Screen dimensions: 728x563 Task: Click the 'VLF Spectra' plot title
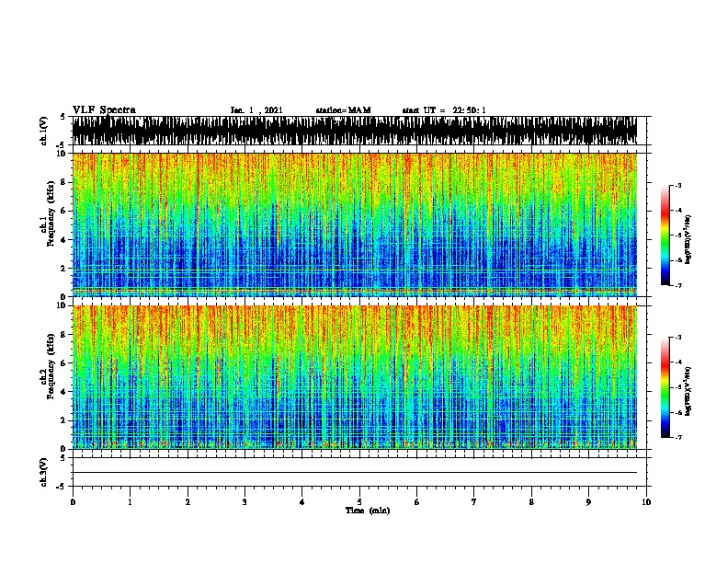tap(104, 110)
